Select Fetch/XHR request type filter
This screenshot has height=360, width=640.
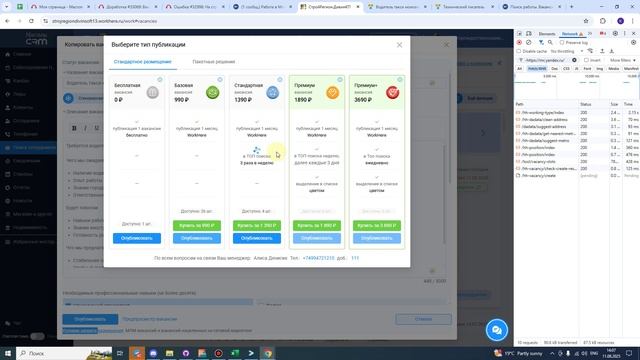click(x=537, y=69)
